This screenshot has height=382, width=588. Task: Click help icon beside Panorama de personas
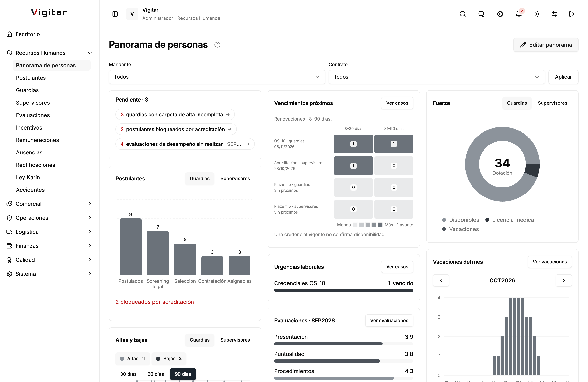[x=217, y=45]
